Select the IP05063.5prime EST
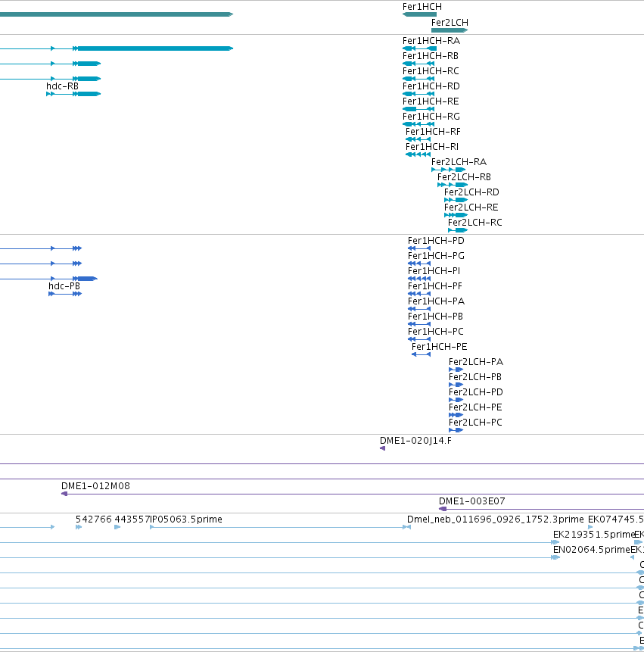The height and width of the screenshot is (652, 644). pyautogui.click(x=280, y=527)
